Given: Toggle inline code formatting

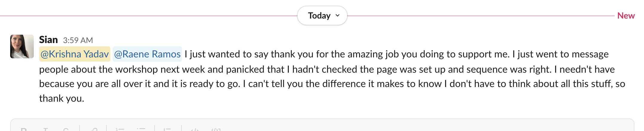Looking at the screenshot, I should (195, 130).
